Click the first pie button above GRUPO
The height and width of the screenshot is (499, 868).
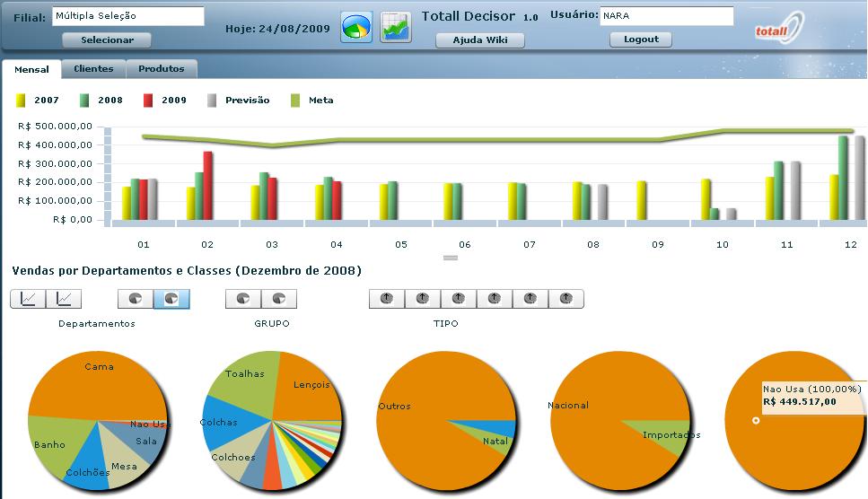pos(243,299)
